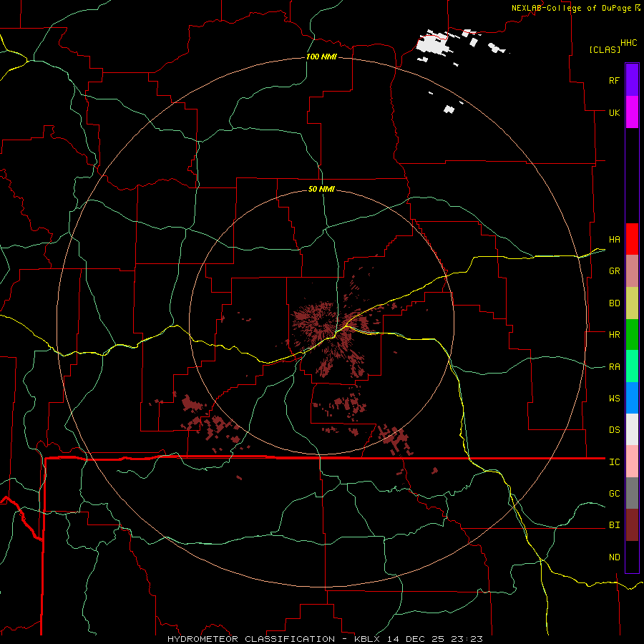Viewport: 644px width, 644px height.
Task: Click the ND legend label
Action: click(614, 557)
